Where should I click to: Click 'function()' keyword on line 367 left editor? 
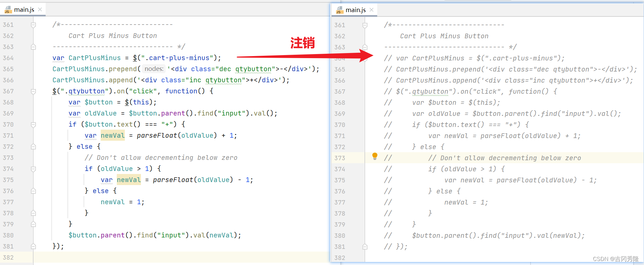coord(185,91)
